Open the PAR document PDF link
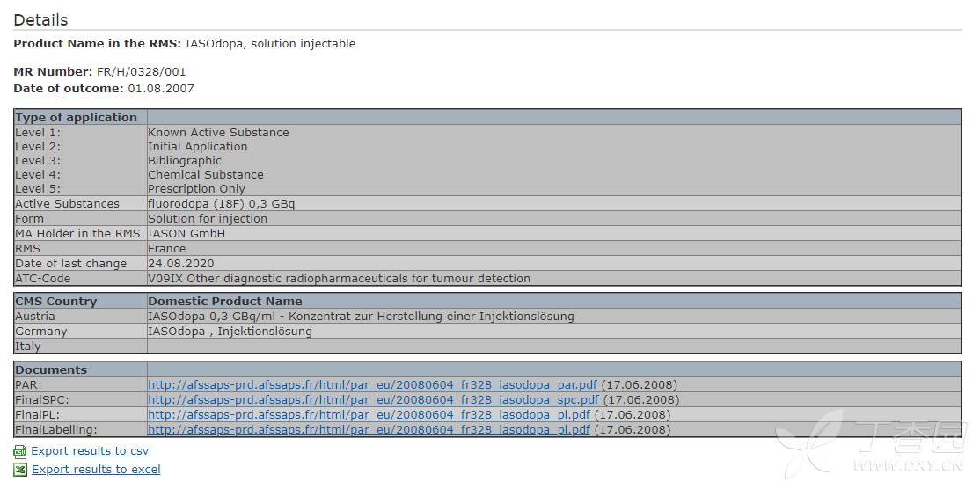Screen dimensions: 980x489 (372, 385)
